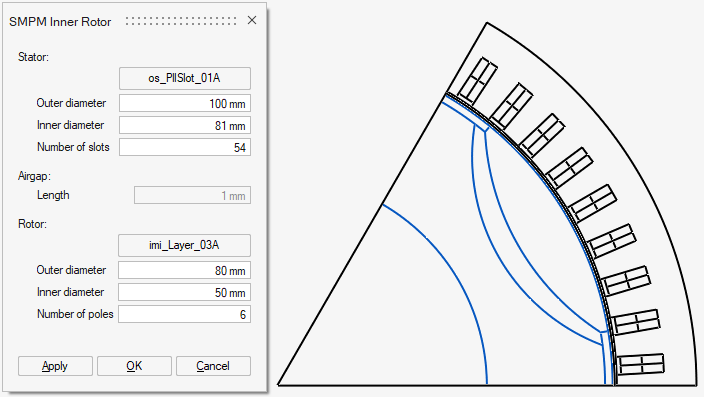Edit the rotor Outer diameter field
The image size is (704, 397).
tap(184, 270)
